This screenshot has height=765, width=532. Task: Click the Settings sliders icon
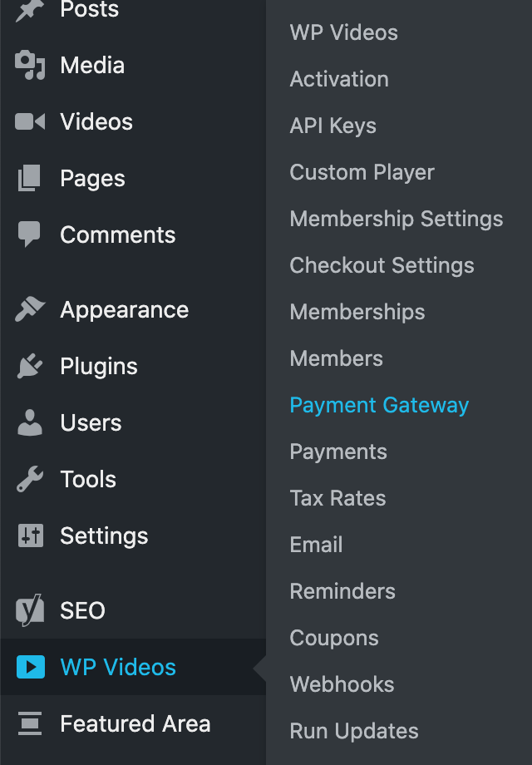coord(30,535)
